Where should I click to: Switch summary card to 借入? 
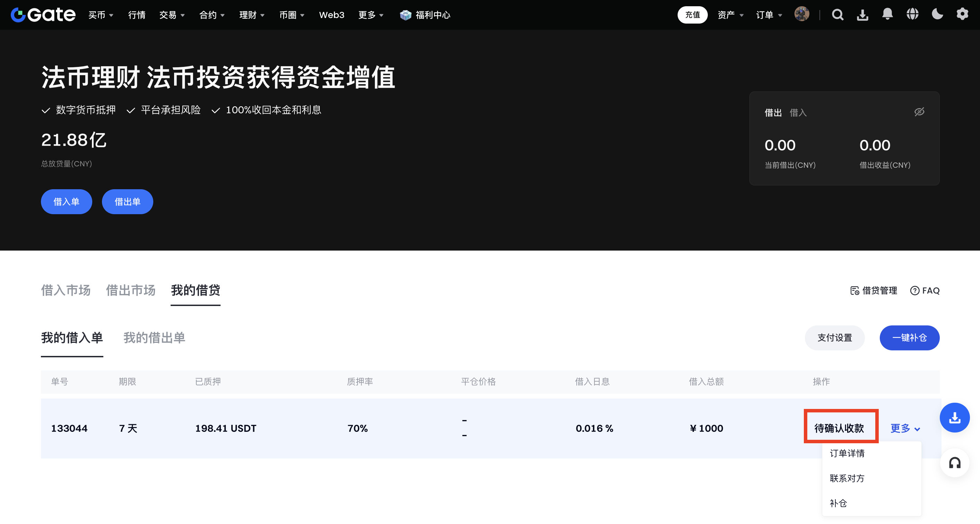coord(798,113)
